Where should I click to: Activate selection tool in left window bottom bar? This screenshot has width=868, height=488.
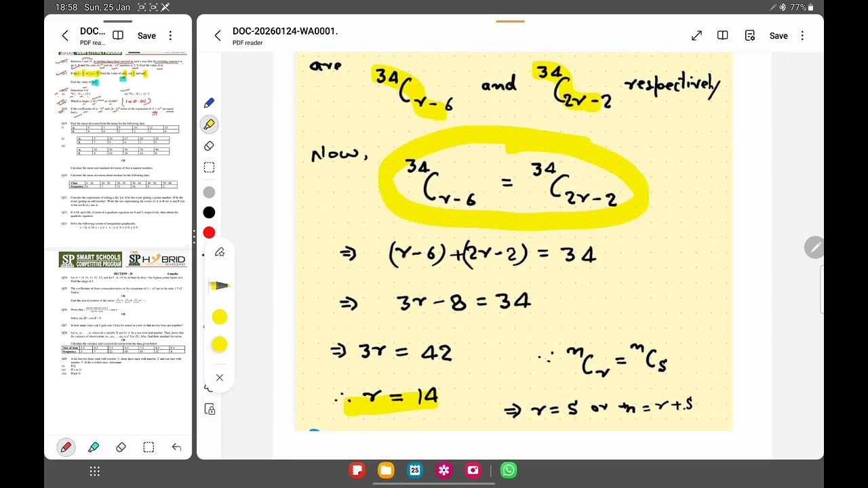tap(149, 447)
